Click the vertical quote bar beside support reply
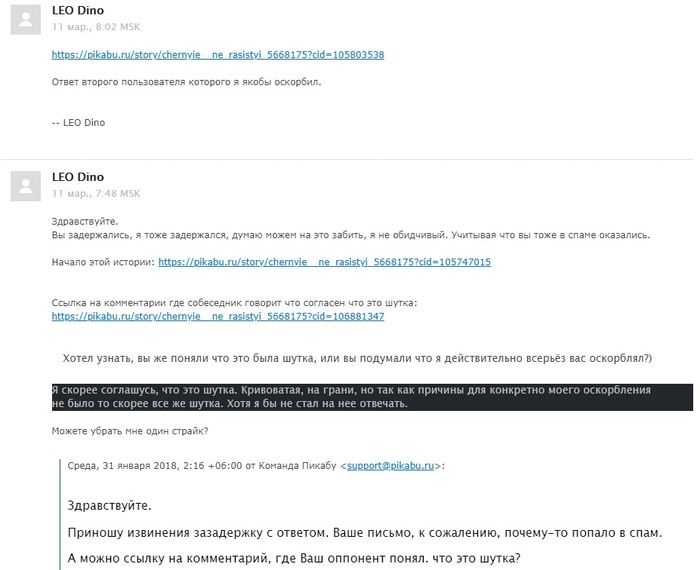This screenshot has height=570, width=700. click(60, 514)
